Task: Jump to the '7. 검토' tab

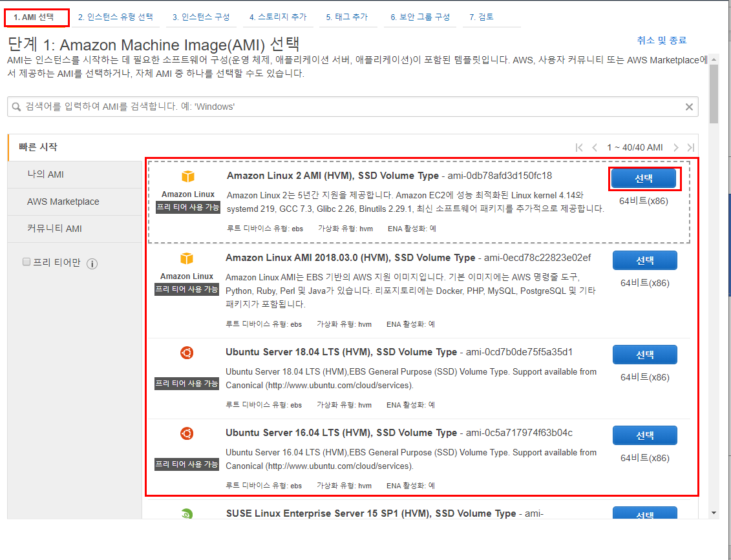Action: tap(481, 17)
